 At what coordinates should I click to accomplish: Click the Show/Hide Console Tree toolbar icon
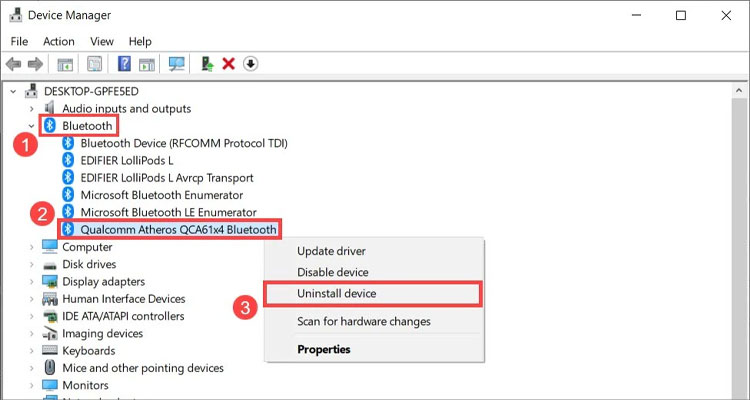65,64
